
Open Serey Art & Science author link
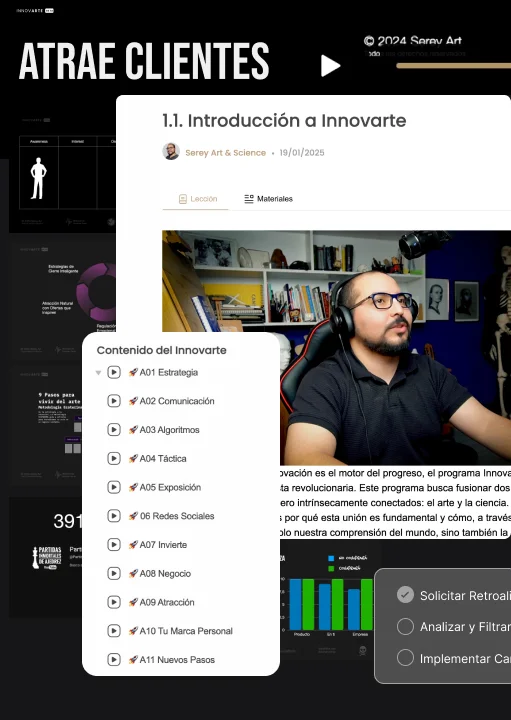(225, 153)
